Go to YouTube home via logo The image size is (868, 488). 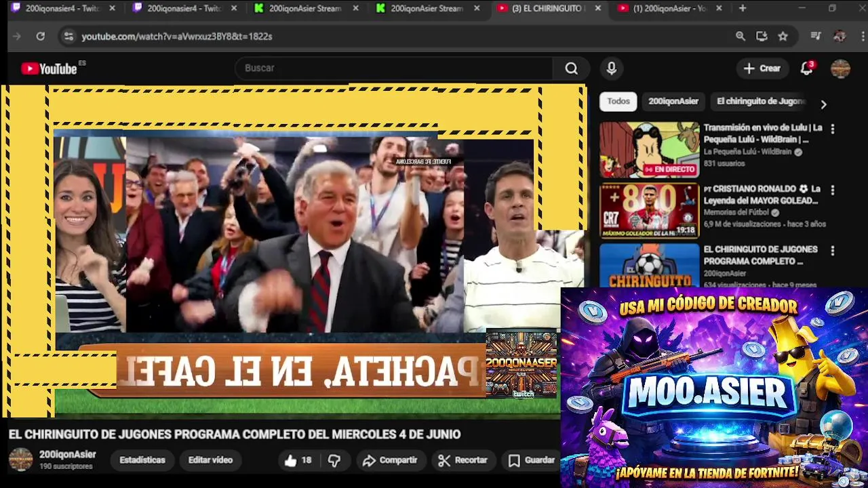click(49, 68)
